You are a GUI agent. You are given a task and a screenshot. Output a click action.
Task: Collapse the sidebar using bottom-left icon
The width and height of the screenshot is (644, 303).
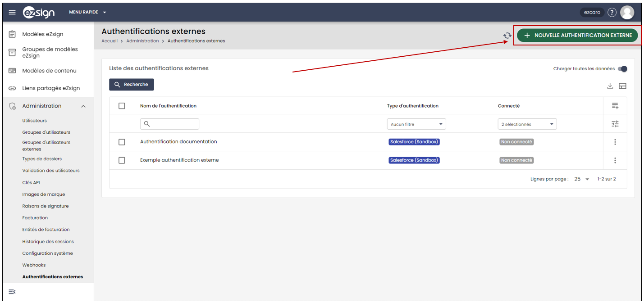tap(12, 292)
